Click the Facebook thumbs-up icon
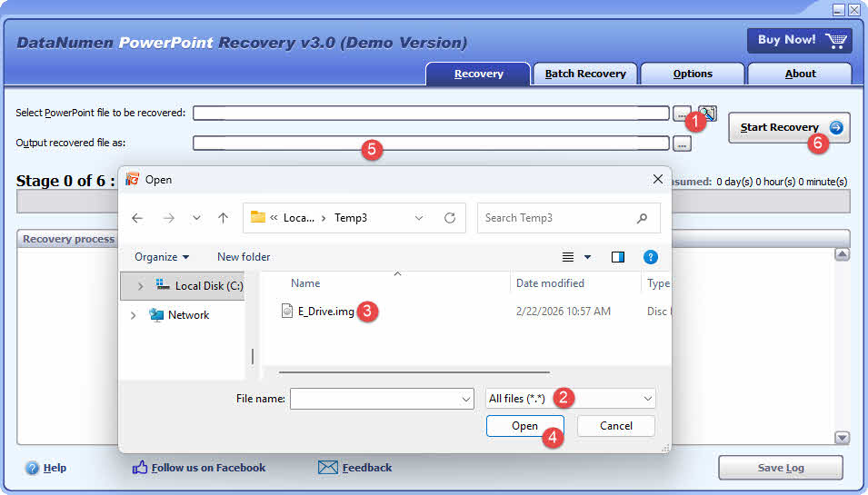 point(139,468)
